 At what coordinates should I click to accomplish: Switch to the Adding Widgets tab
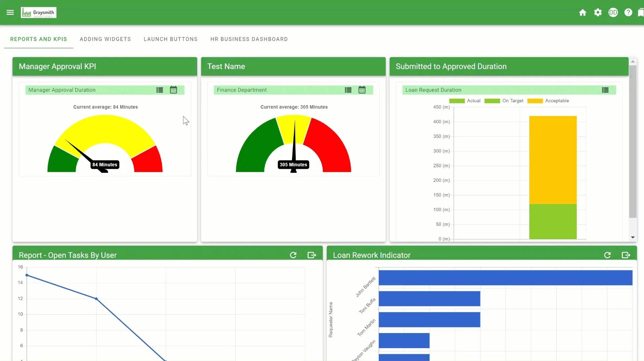[105, 39]
